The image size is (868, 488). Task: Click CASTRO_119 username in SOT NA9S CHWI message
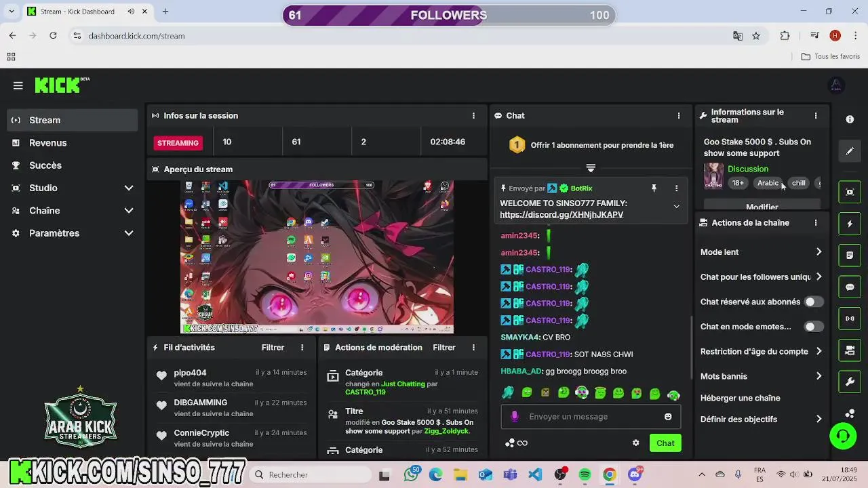[x=548, y=354]
